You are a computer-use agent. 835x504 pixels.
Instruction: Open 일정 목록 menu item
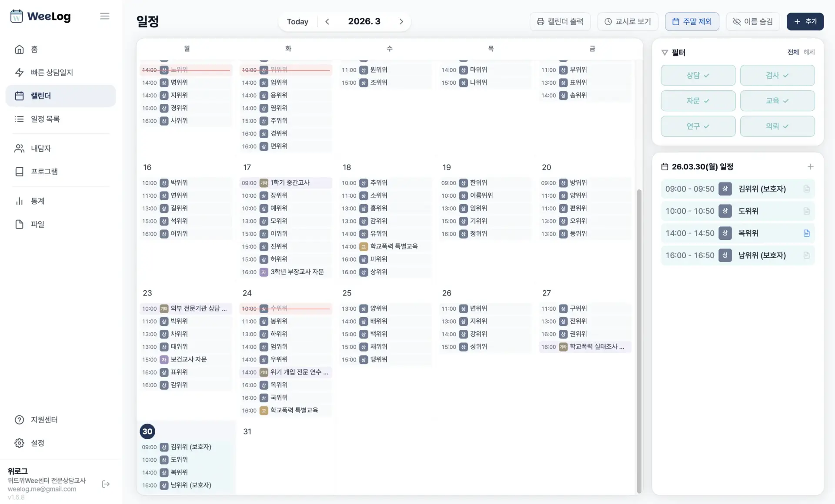(x=45, y=119)
